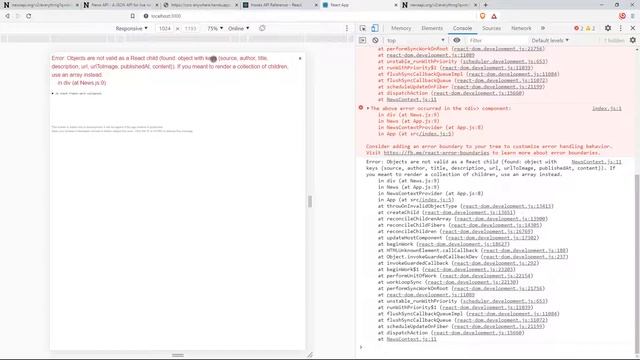
Task: Open the beginWork$1 react-dom link
Action: tap(469, 269)
